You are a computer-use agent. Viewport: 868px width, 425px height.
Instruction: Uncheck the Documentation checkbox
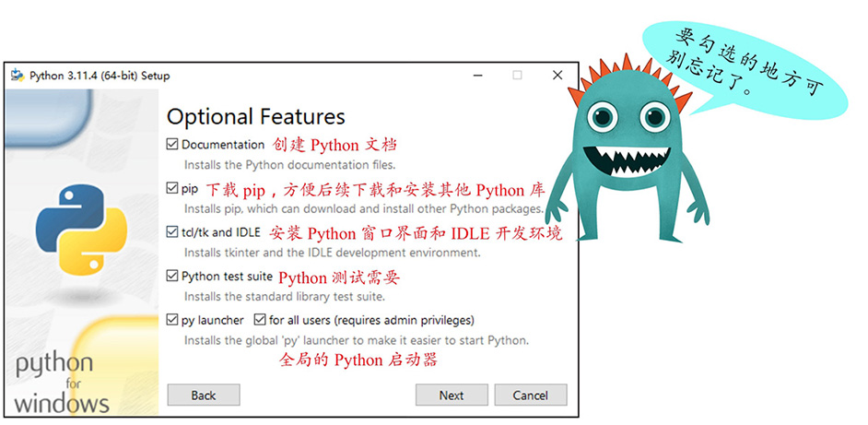[172, 145]
